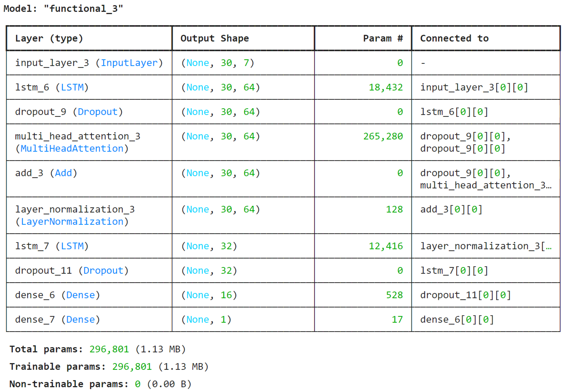Select the lstm_7 (LSTM) layer name
The width and height of the screenshot is (565, 392).
click(52, 246)
